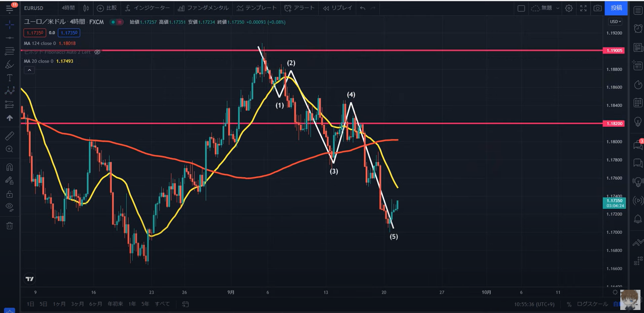
Task: Open the layout name dropdown 無題
Action: (x=546, y=8)
